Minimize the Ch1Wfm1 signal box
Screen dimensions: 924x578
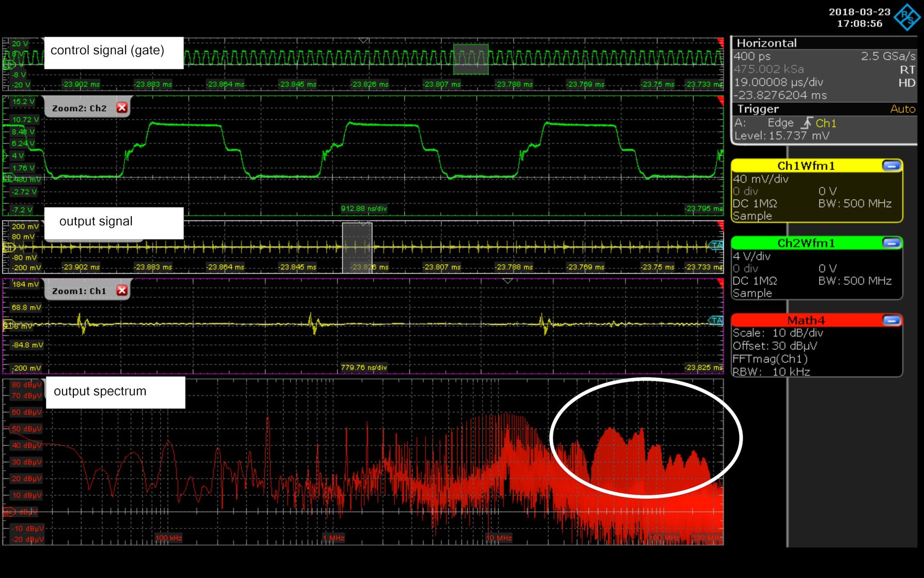[891, 166]
